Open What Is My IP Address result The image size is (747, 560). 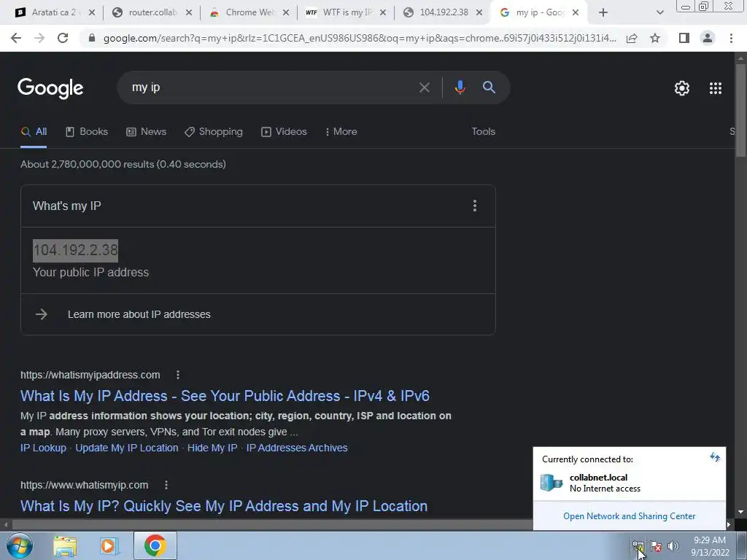point(225,396)
